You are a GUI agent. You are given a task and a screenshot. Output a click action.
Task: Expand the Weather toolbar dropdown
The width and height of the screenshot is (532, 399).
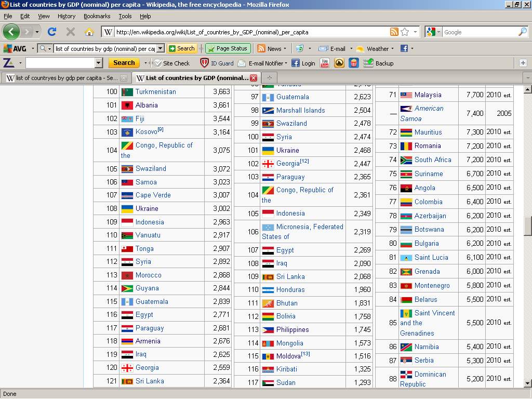coord(393,49)
